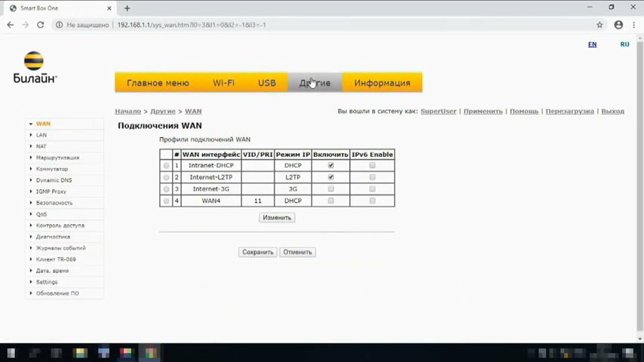
Task: Enable IPv6 for Intranet-DHCP
Action: click(x=372, y=165)
